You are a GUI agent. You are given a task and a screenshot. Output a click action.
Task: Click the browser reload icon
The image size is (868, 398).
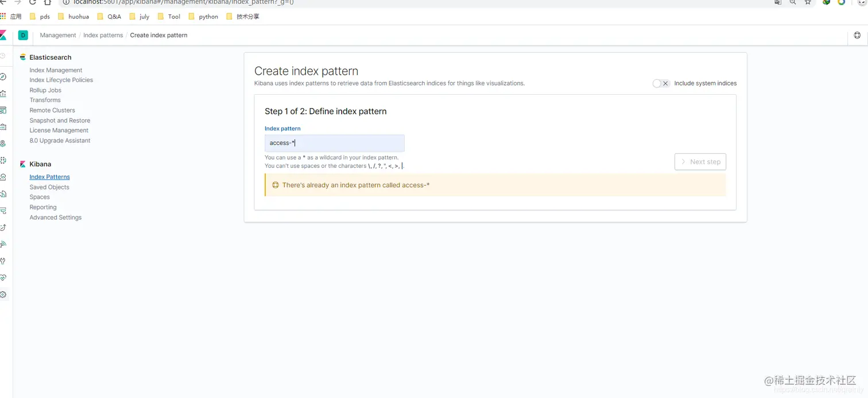[33, 2]
